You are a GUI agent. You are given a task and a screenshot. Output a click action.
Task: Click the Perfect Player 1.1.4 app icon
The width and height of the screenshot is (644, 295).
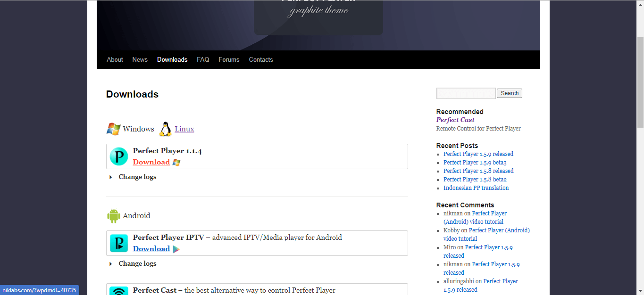click(119, 156)
